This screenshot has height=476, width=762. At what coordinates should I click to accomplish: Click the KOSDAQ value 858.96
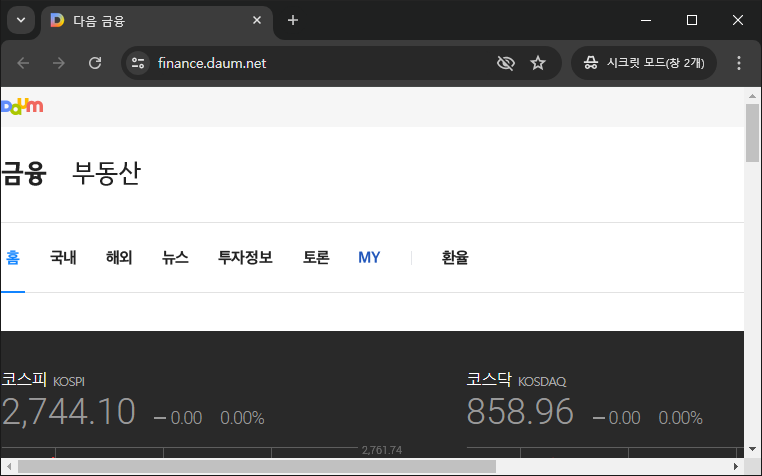[x=520, y=412]
